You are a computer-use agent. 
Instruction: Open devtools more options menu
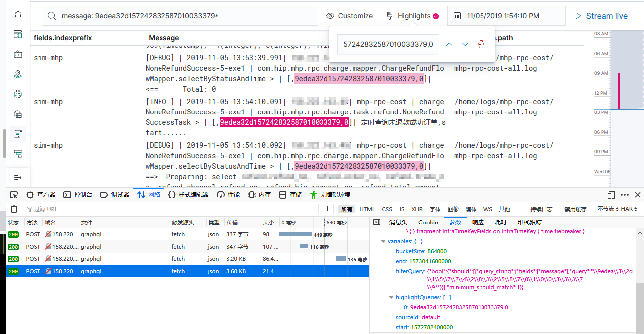coord(625,195)
